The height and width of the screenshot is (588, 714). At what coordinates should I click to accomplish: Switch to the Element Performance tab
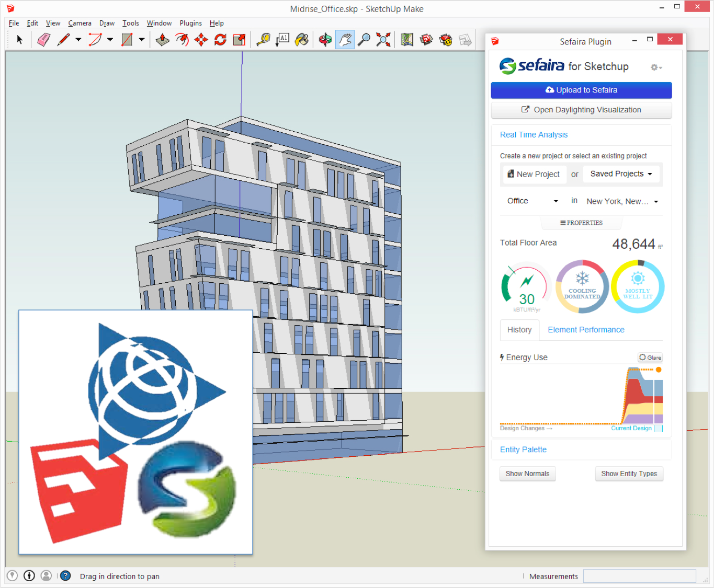[586, 330]
